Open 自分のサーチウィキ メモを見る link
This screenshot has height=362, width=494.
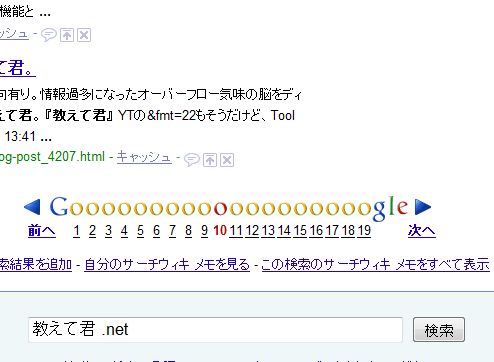pyautogui.click(x=167, y=265)
